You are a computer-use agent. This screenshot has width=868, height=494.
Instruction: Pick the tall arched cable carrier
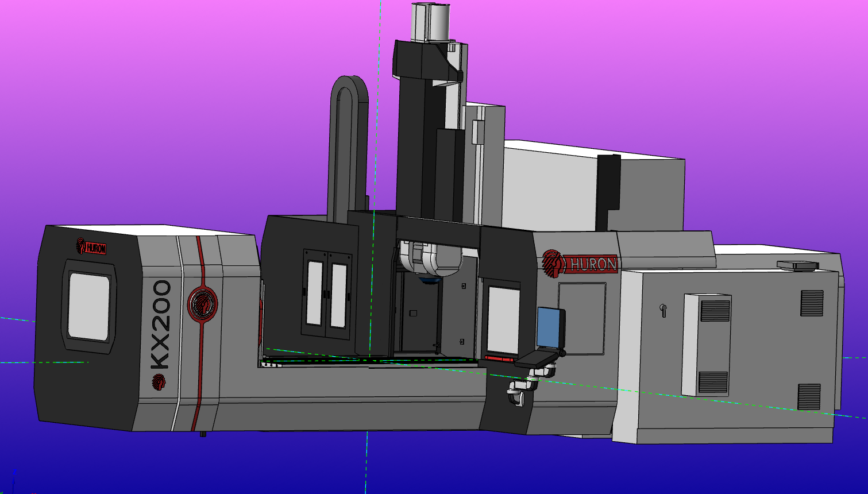[348, 149]
